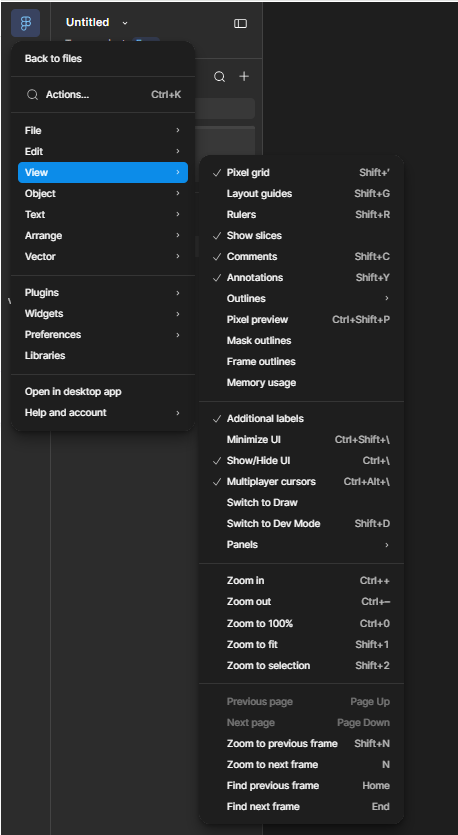458x835 pixels.
Task: Click the Actions search field
Action: 103,95
